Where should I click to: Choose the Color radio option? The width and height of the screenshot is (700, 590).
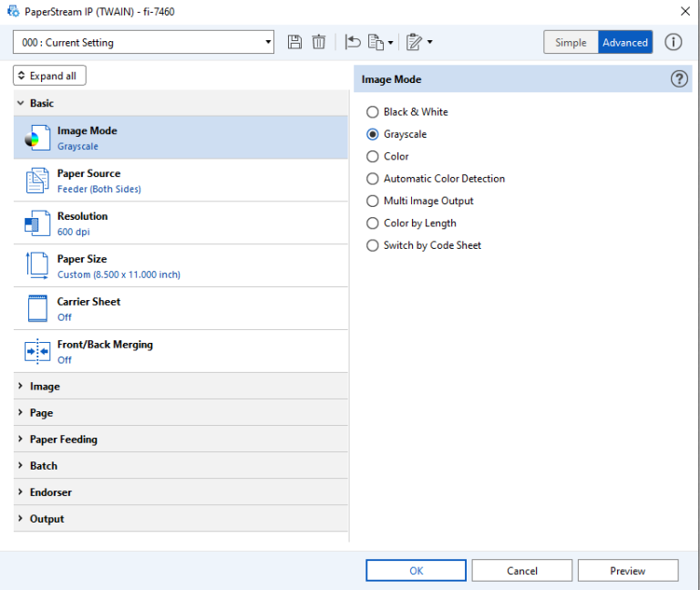pyautogui.click(x=372, y=157)
